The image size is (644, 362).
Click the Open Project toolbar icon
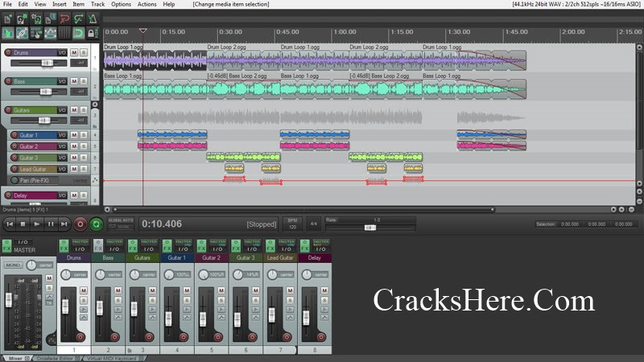[x=22, y=19]
